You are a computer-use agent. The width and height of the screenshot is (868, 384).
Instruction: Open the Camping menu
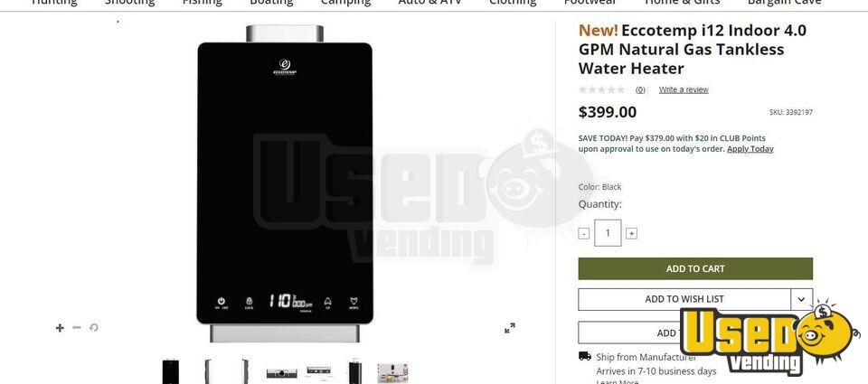pyautogui.click(x=346, y=2)
